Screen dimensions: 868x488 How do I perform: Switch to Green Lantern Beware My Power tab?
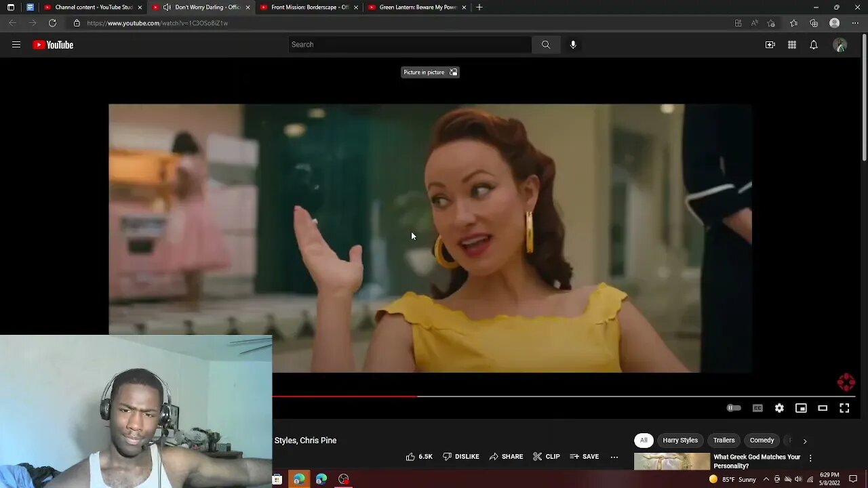pos(417,7)
